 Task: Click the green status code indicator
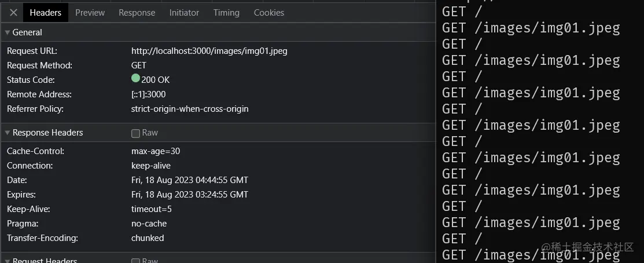click(x=135, y=79)
